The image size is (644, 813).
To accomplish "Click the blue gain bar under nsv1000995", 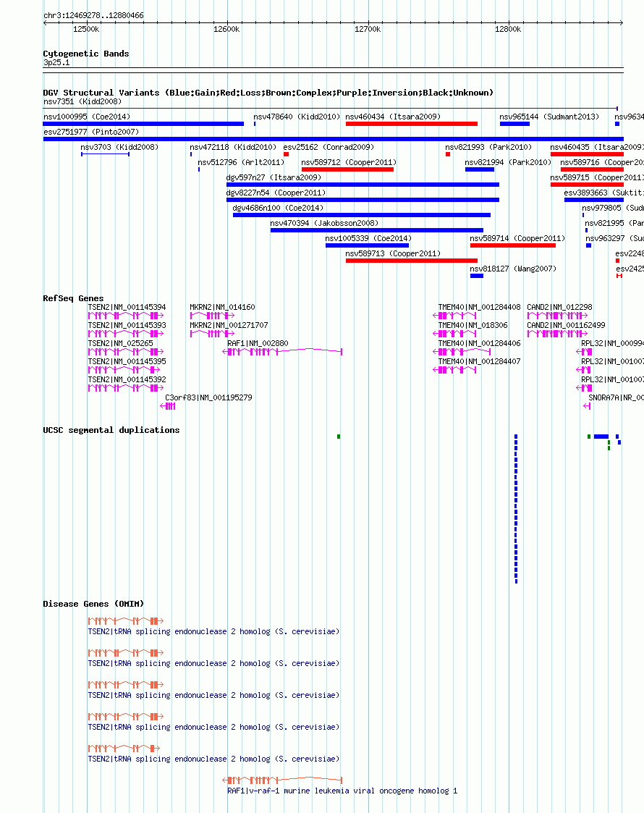I will coord(143,124).
